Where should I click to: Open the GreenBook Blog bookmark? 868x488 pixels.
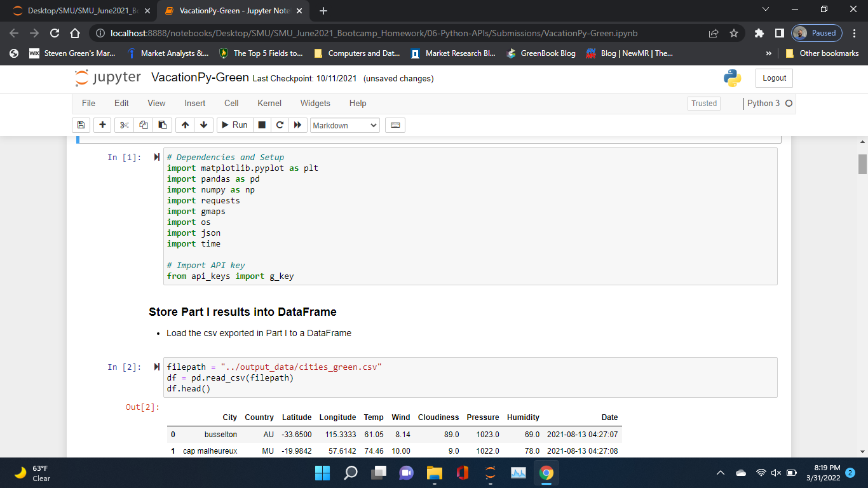point(541,53)
